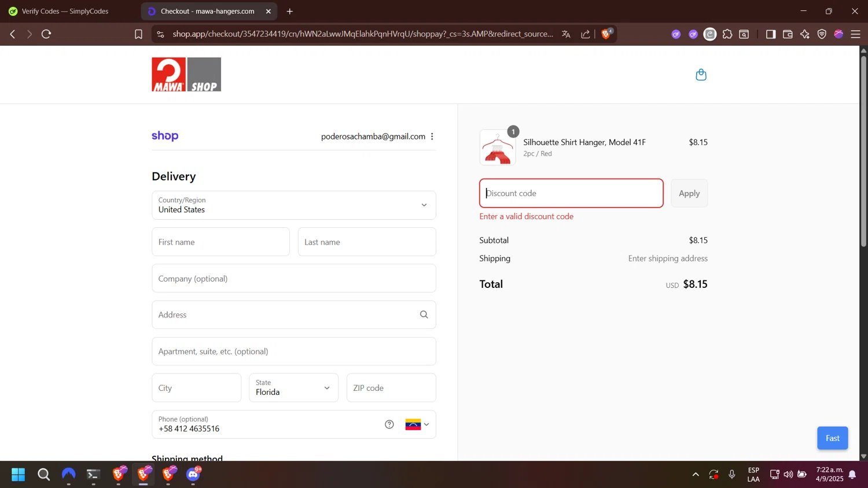Image resolution: width=868 pixels, height=488 pixels.
Task: Reload the checkout page
Action: pyautogui.click(x=47, y=34)
